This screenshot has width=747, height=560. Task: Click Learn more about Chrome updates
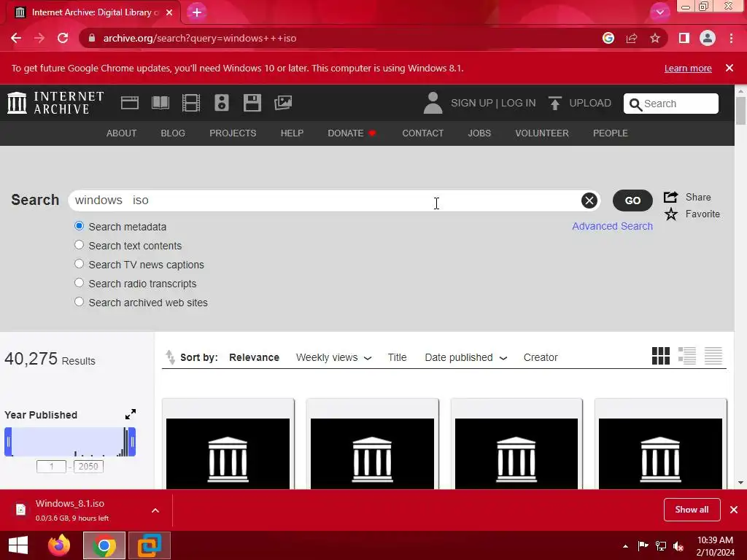(688, 68)
